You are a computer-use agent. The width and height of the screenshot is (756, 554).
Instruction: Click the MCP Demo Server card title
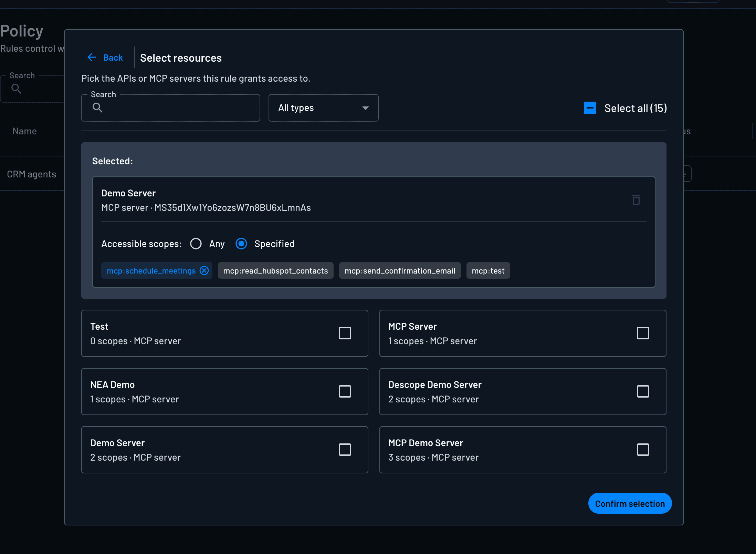tap(426, 443)
